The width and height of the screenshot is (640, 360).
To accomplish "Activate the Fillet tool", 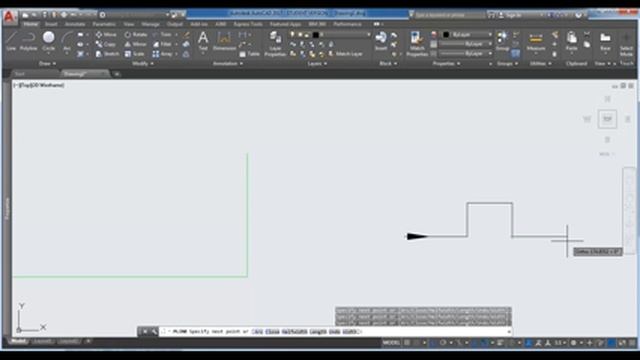I will click(x=162, y=44).
